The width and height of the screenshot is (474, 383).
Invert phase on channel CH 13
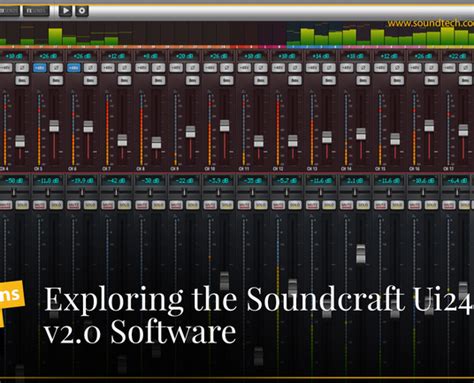tap(329, 68)
